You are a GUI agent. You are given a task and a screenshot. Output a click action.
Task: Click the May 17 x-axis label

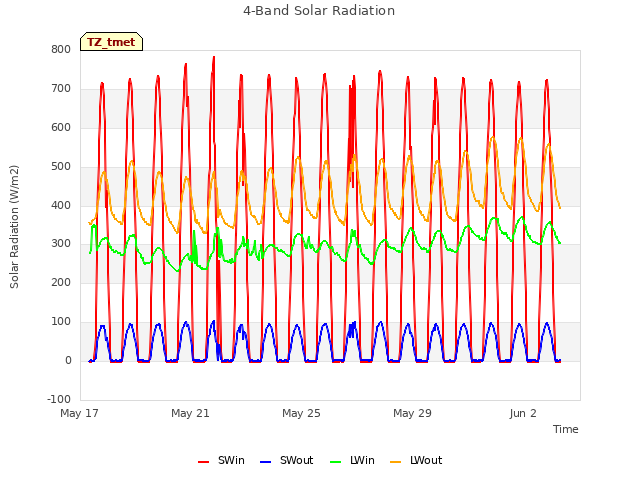(80, 413)
